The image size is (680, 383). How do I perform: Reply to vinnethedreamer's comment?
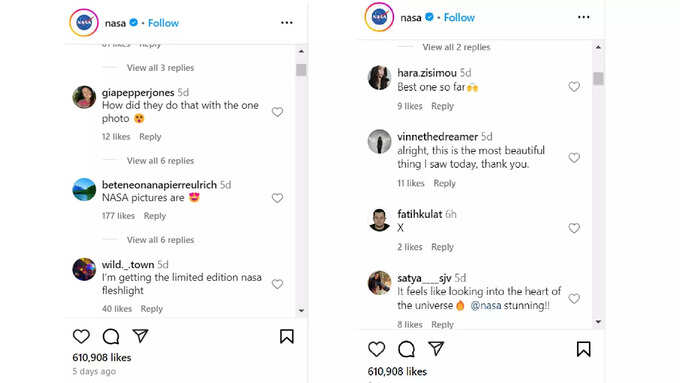click(445, 183)
